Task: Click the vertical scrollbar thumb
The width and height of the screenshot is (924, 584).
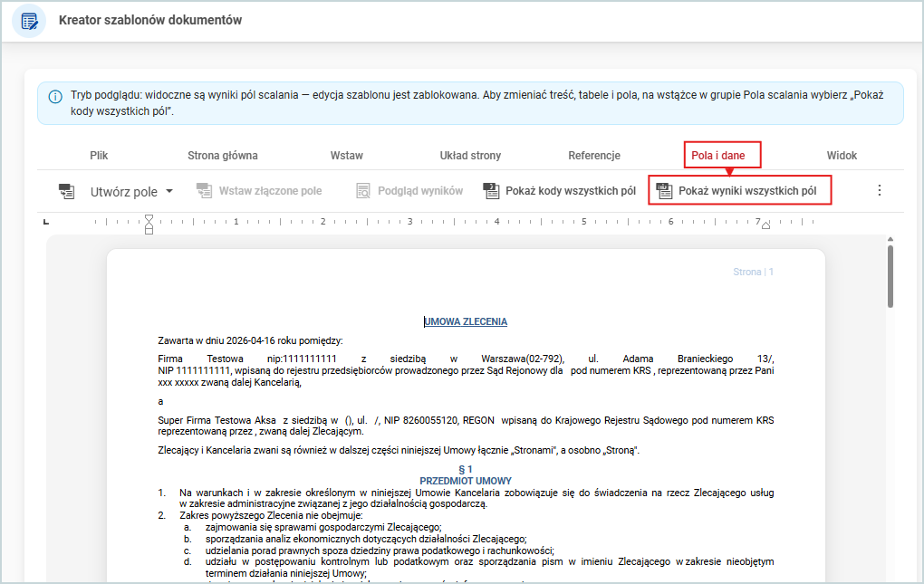Action: tap(890, 276)
